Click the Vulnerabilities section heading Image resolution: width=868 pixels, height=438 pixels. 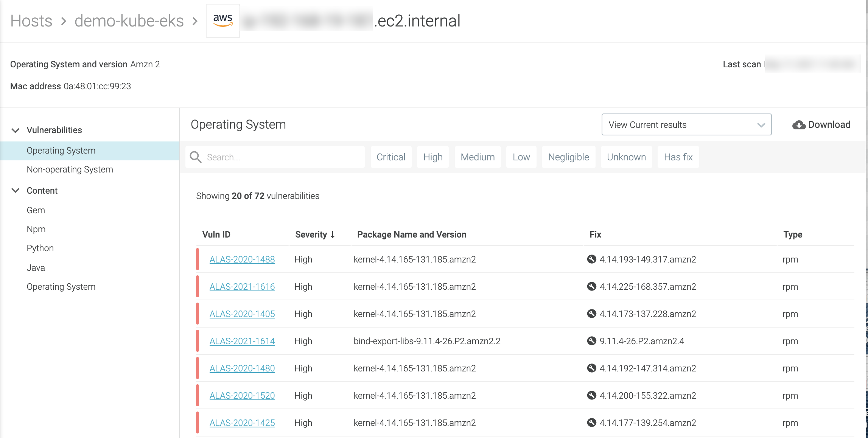click(x=54, y=130)
